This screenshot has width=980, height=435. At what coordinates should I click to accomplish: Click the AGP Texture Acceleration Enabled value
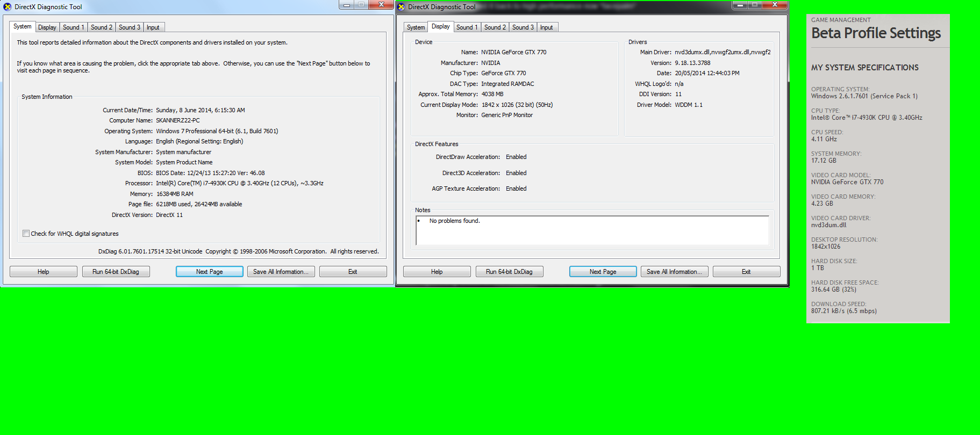516,189
